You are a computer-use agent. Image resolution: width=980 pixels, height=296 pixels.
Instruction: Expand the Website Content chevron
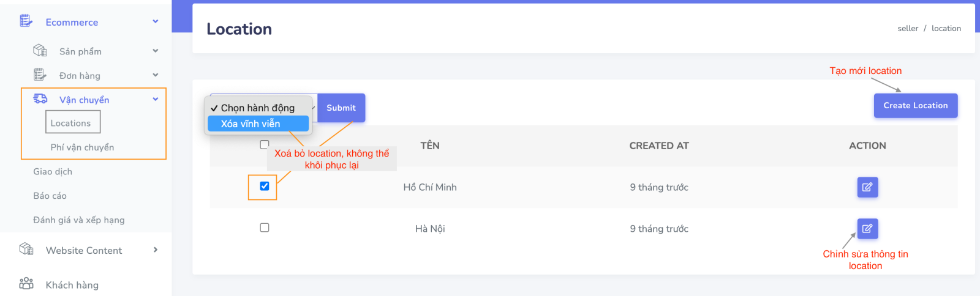156,250
